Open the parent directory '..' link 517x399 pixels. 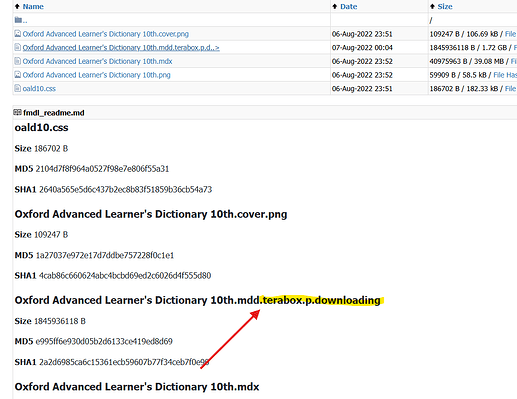[25, 20]
